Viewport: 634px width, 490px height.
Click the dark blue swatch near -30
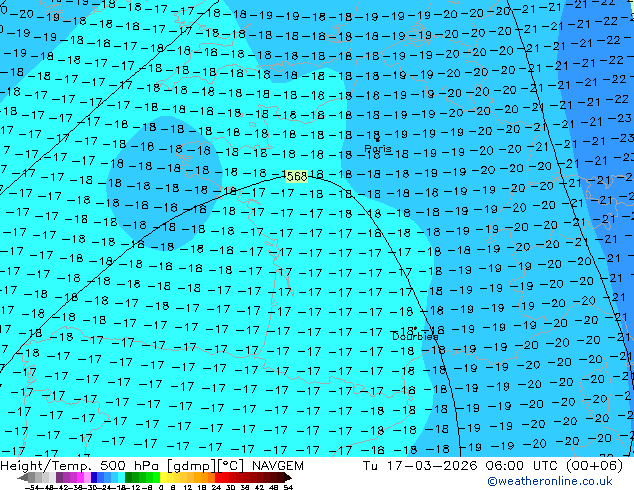94,478
